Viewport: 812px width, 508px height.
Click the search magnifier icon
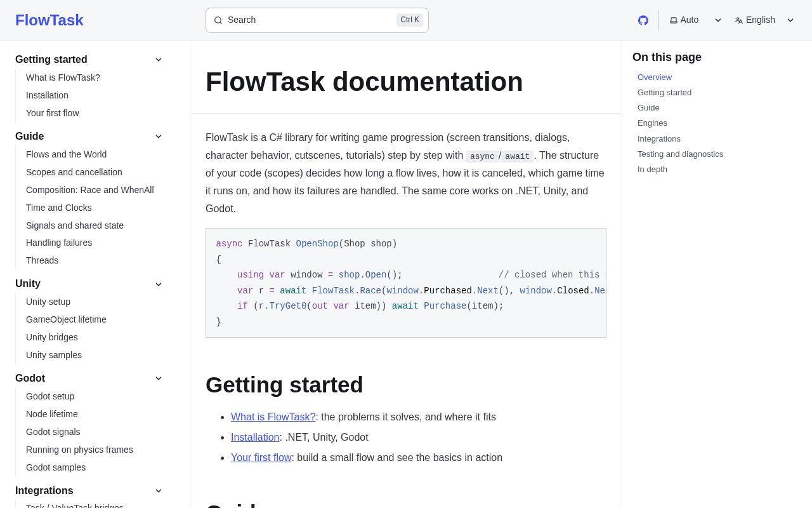[218, 20]
